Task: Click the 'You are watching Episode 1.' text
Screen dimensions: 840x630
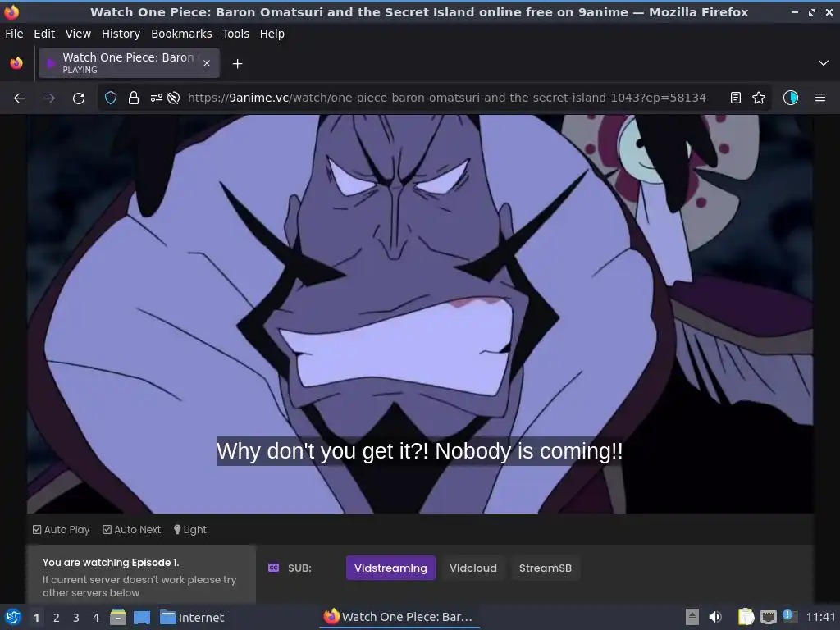Action: point(111,563)
